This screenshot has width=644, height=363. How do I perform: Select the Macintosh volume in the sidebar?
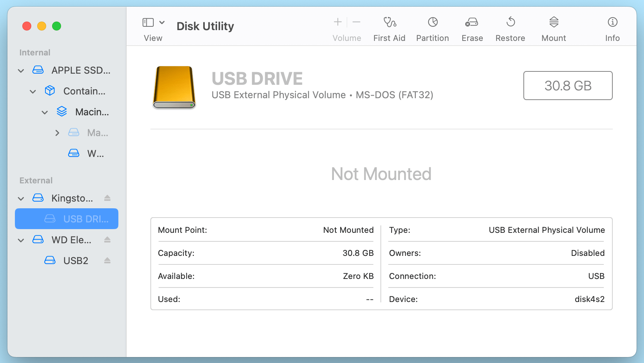[x=92, y=112]
